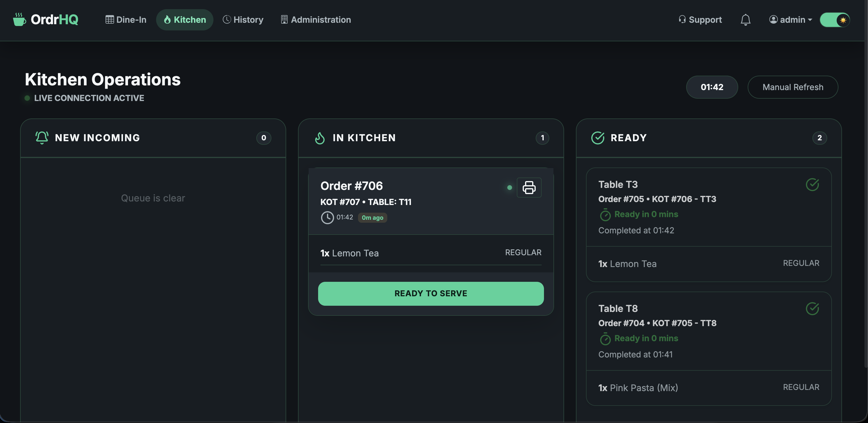Viewport: 868px width, 423px height.
Task: Click the In Kitchen count badge
Action: point(542,138)
